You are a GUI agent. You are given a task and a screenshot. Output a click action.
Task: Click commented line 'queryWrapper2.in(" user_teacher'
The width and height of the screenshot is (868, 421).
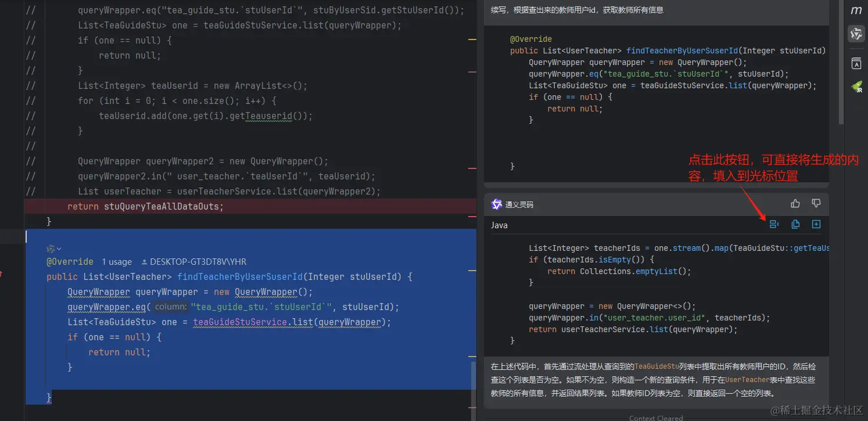pyautogui.click(x=227, y=176)
